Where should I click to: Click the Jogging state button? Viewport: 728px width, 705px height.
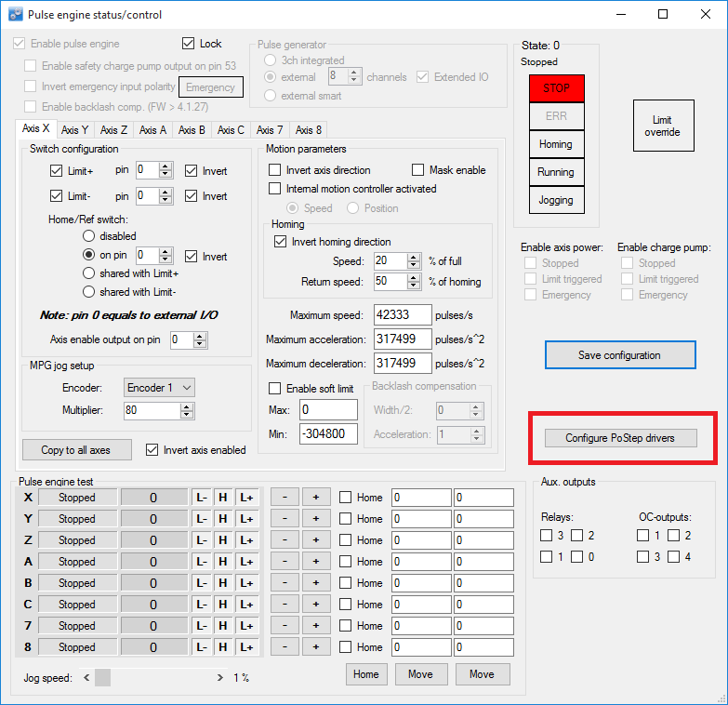(x=557, y=200)
